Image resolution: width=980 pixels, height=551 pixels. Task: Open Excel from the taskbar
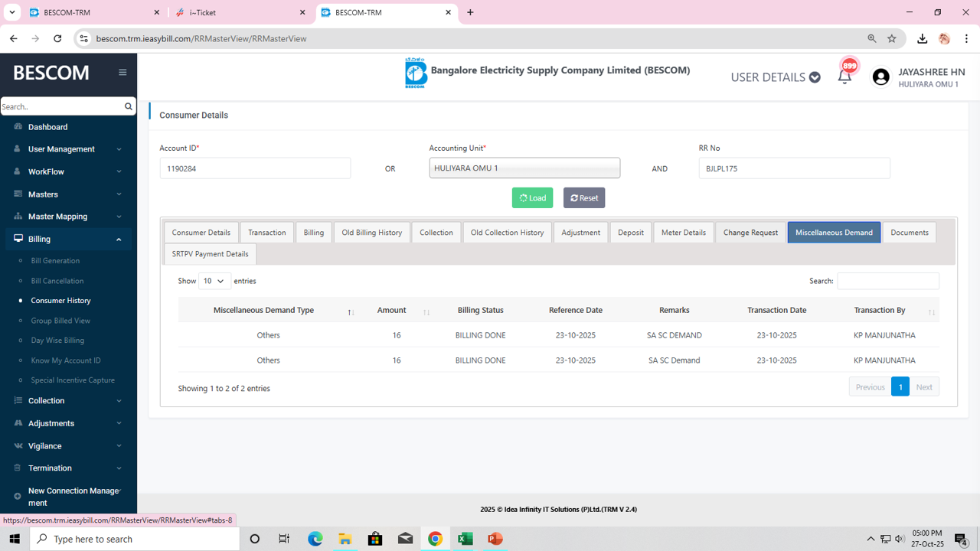465,539
